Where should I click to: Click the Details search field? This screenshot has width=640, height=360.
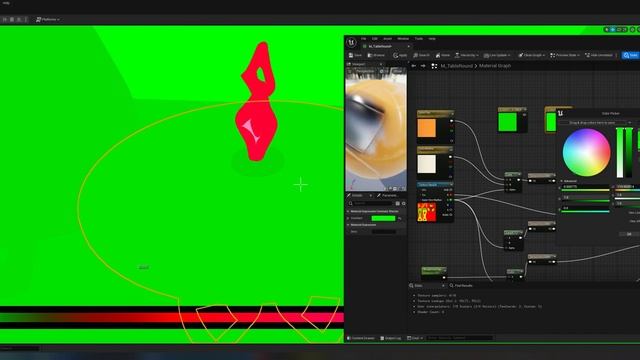point(371,203)
